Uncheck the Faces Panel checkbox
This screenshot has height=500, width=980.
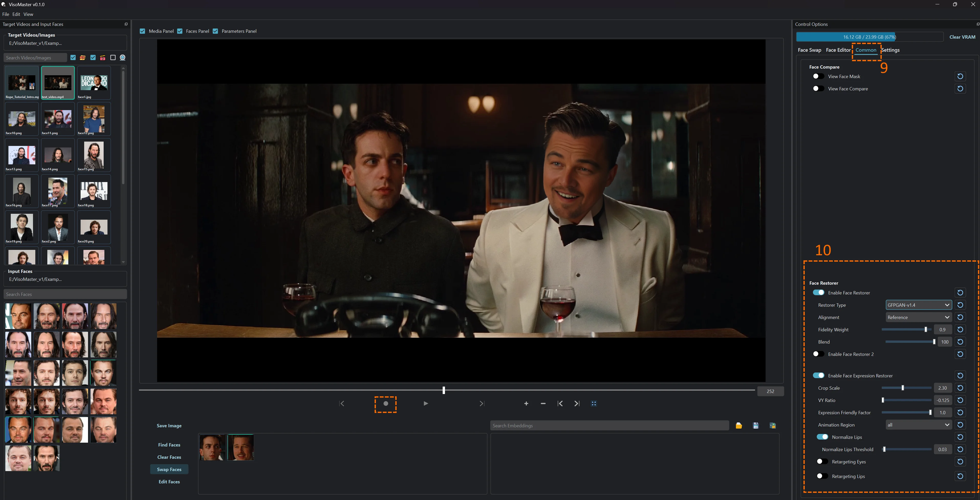click(x=180, y=31)
